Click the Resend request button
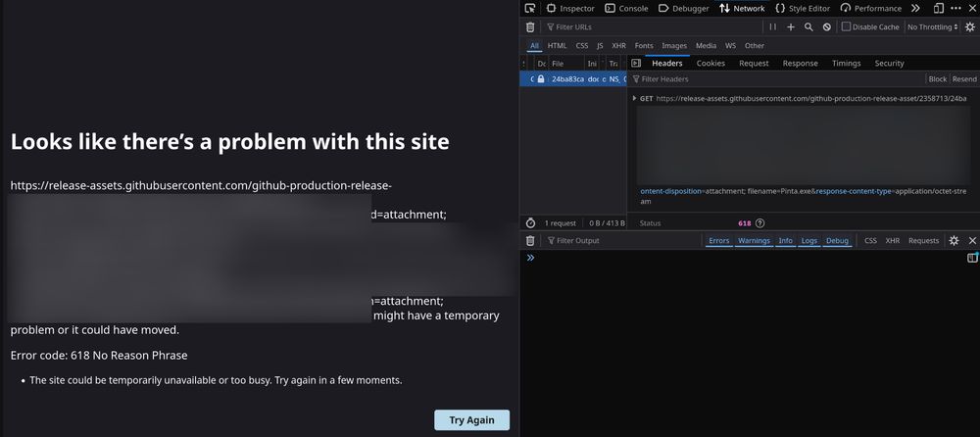The height and width of the screenshot is (437, 980). click(x=964, y=79)
